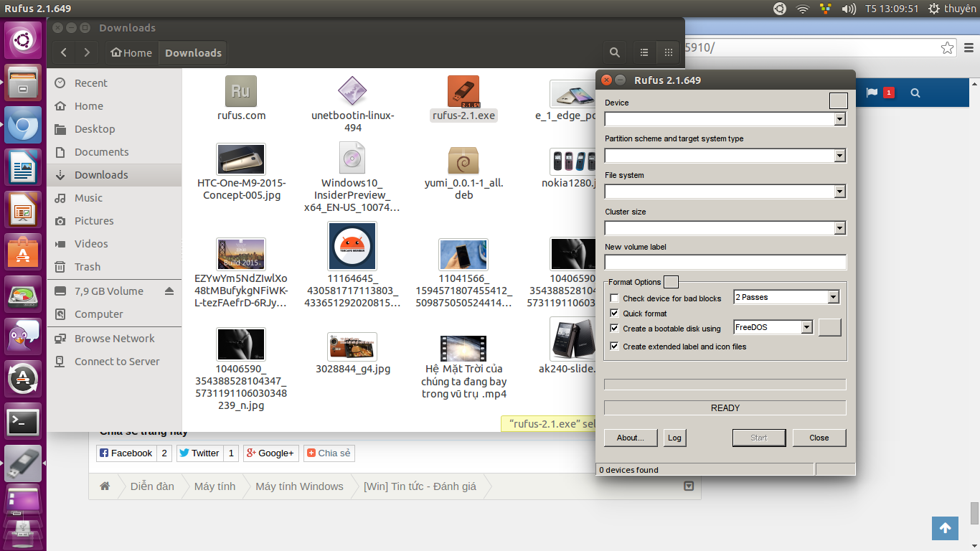Click the Log button
Viewport: 980px width, 551px height.
click(x=674, y=438)
